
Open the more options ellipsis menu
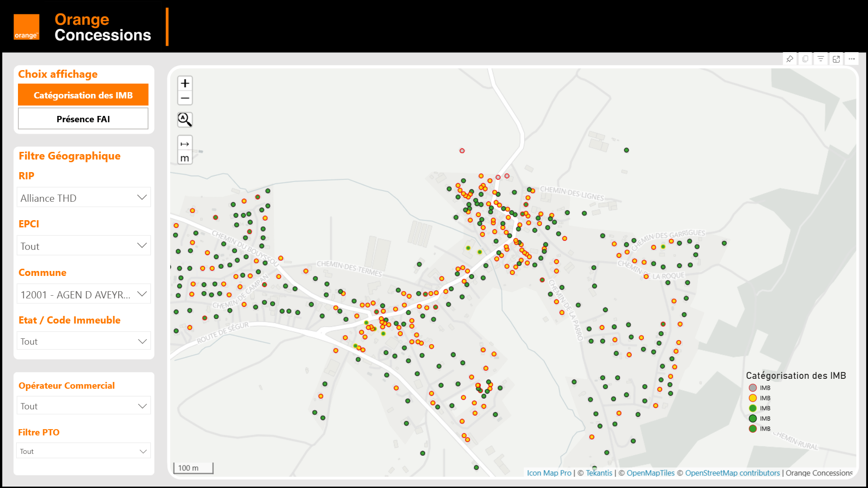coord(852,58)
